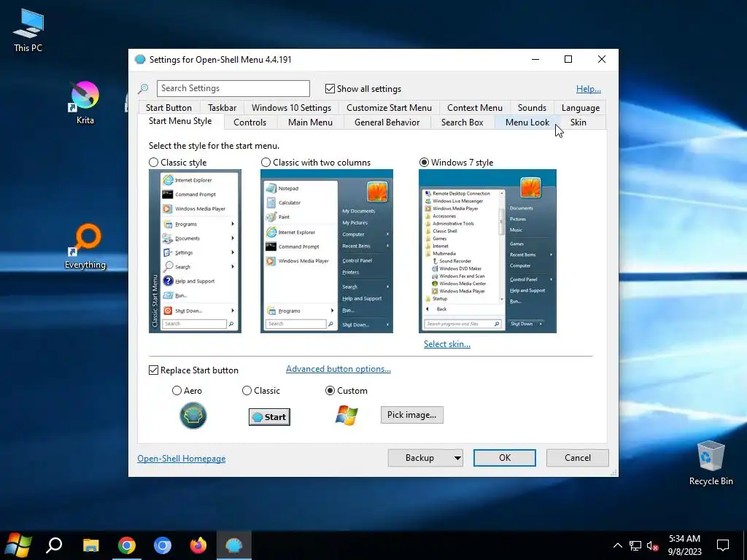Click in the Search Settings input field
This screenshot has width=747, height=560.
(233, 88)
